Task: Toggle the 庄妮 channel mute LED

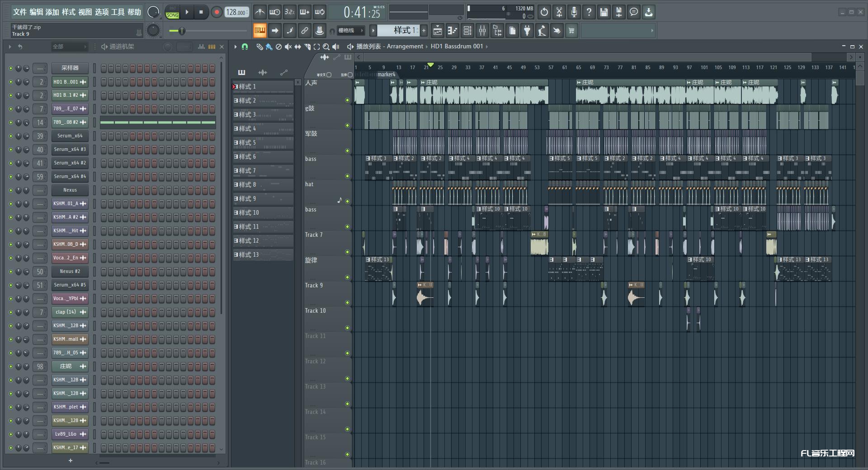Action: tap(11, 367)
